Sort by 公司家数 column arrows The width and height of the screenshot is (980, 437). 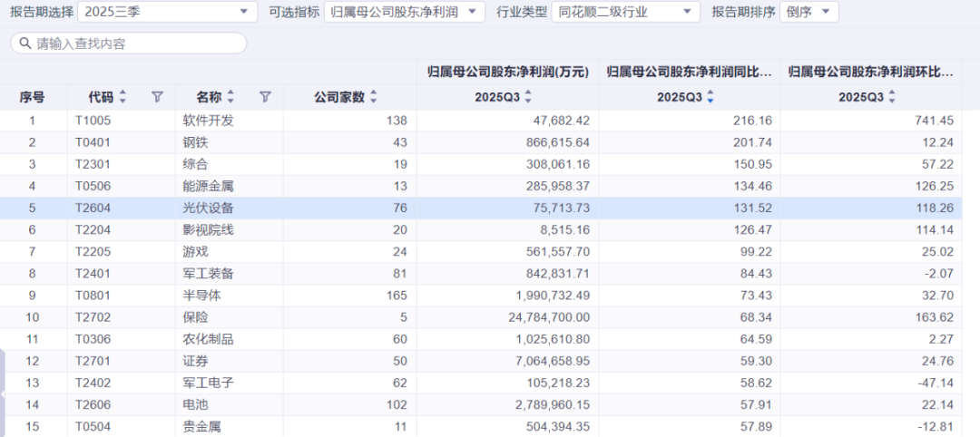coord(374,97)
